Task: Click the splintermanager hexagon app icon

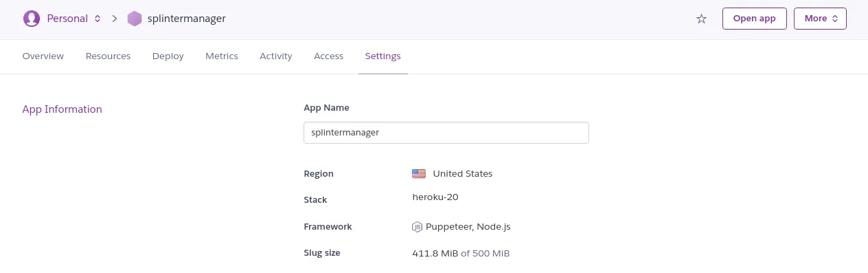Action: pos(135,19)
